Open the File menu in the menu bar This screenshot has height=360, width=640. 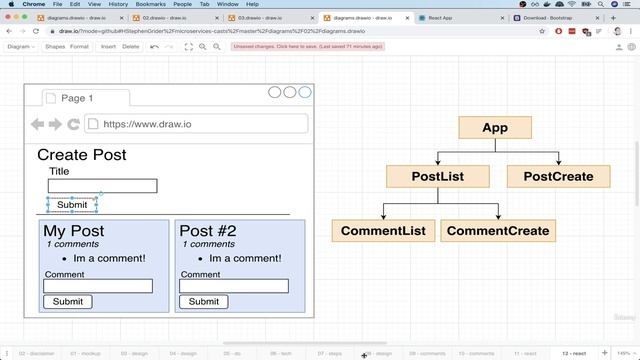coord(57,4)
